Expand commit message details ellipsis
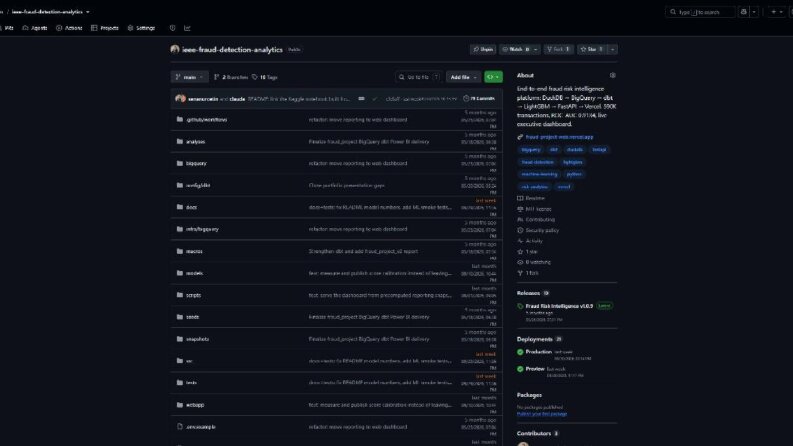Screen dimensions: 793x446 361,99
